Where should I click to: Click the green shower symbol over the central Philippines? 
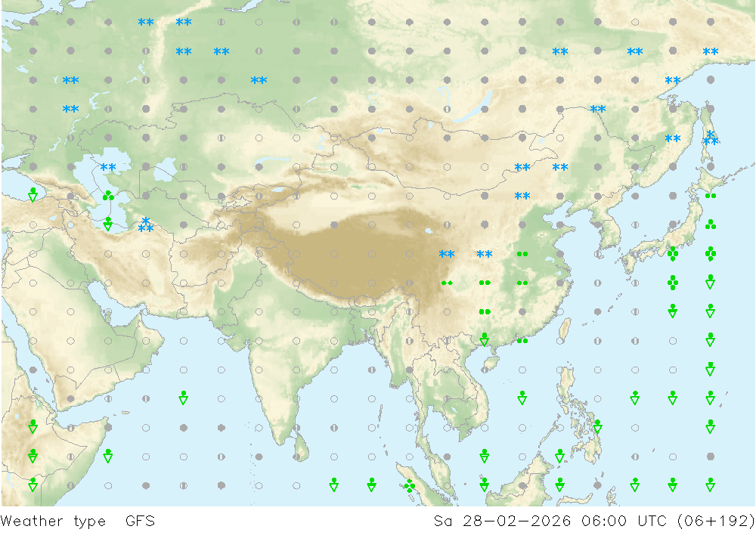pos(597,427)
